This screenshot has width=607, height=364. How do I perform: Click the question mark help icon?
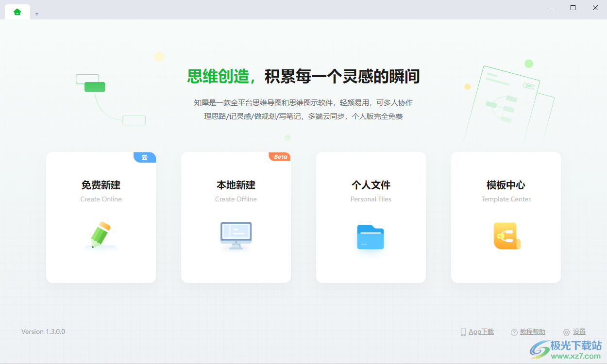[x=514, y=332]
